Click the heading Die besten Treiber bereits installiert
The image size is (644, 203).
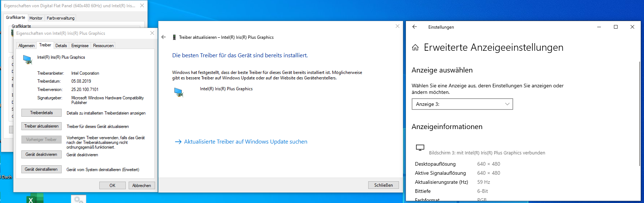click(x=240, y=55)
